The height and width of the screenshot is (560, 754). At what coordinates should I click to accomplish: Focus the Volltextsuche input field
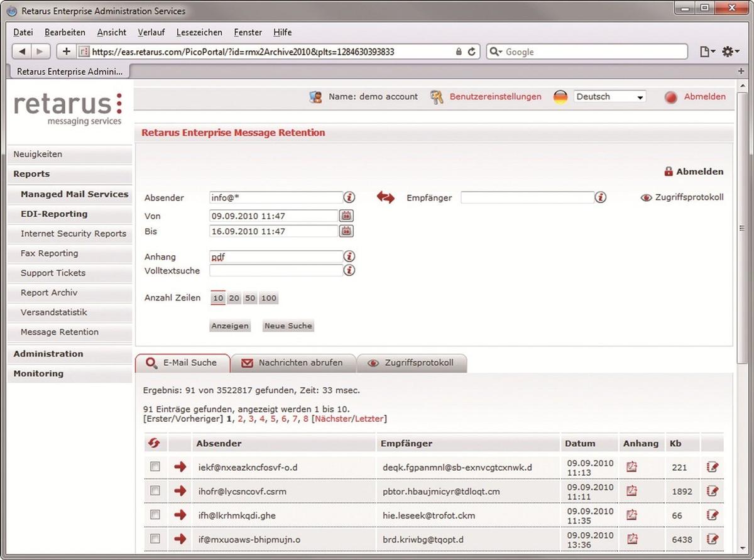pyautogui.click(x=276, y=270)
